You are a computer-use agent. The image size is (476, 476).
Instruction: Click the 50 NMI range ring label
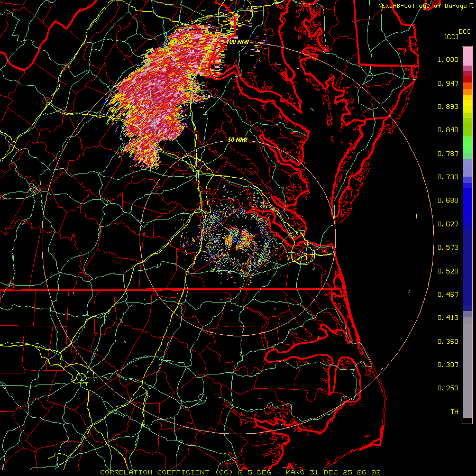(x=237, y=140)
